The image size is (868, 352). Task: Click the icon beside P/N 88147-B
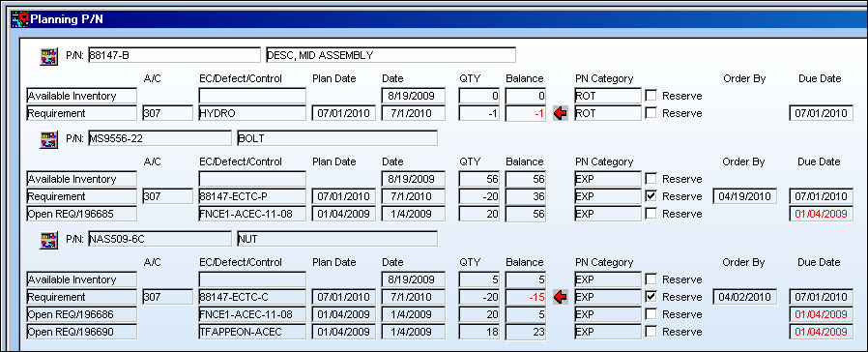[x=48, y=56]
